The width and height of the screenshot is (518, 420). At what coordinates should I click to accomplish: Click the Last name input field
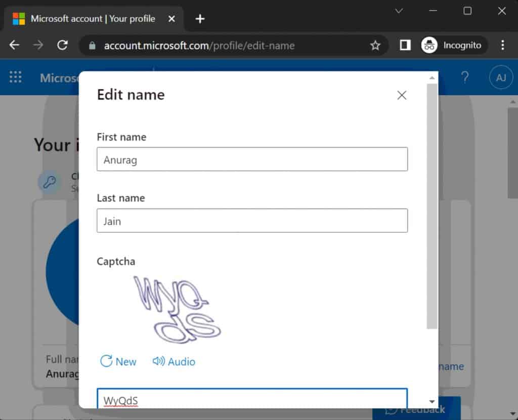[252, 221]
